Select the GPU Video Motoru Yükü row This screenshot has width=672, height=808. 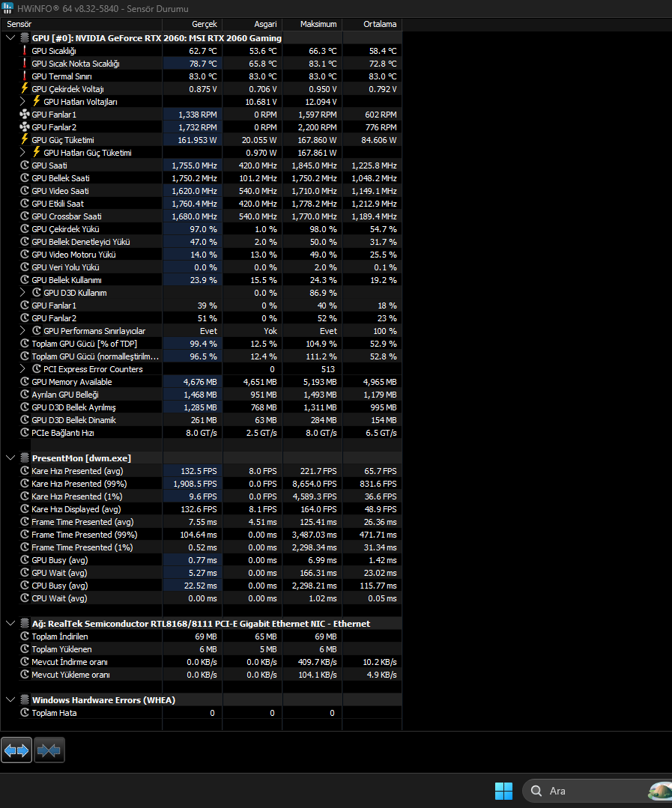click(x=201, y=255)
